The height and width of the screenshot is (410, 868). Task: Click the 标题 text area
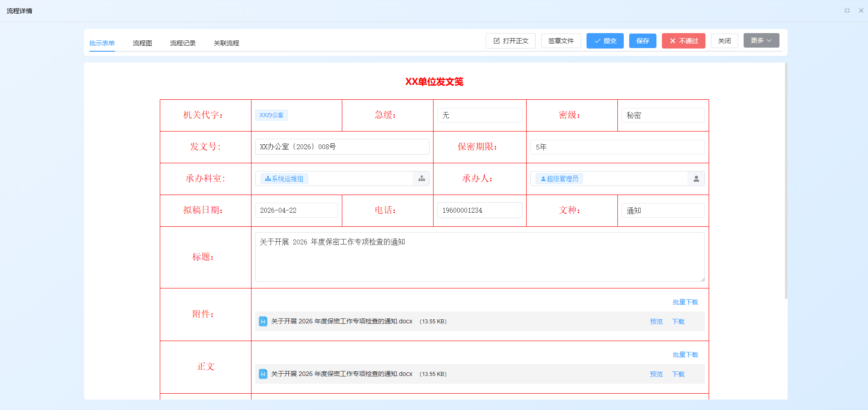[x=480, y=257]
